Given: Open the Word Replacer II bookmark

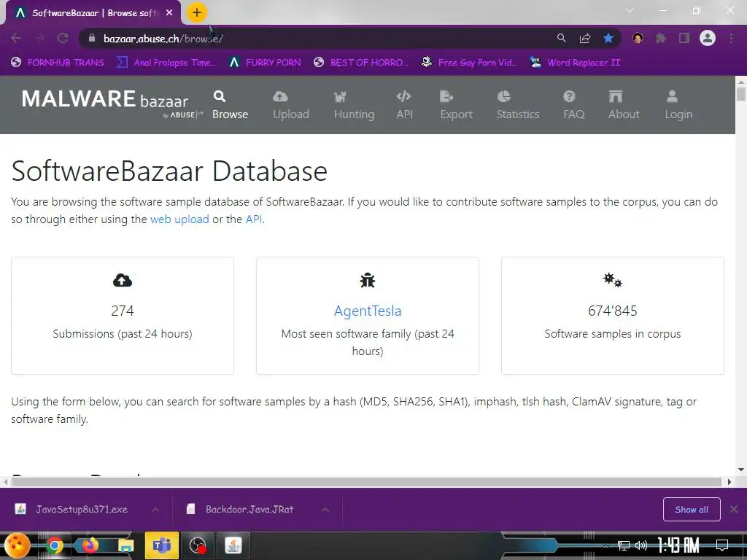Looking at the screenshot, I should [575, 63].
